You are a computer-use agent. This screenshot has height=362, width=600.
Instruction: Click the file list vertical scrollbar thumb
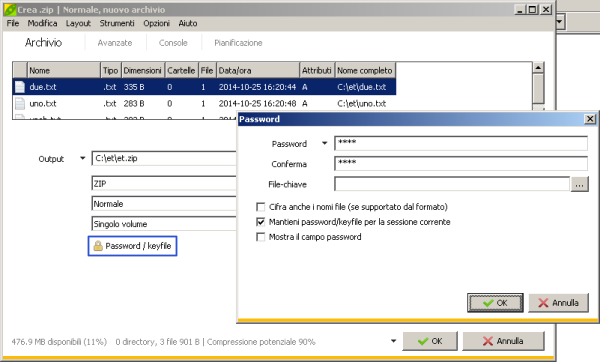coord(538,89)
